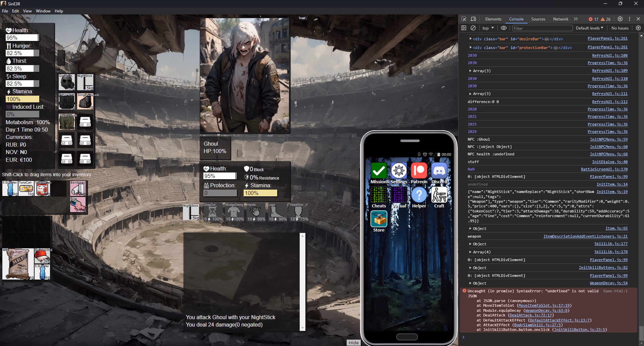Click the Hide button below the log
The height and width of the screenshot is (346, 644).
click(354, 343)
